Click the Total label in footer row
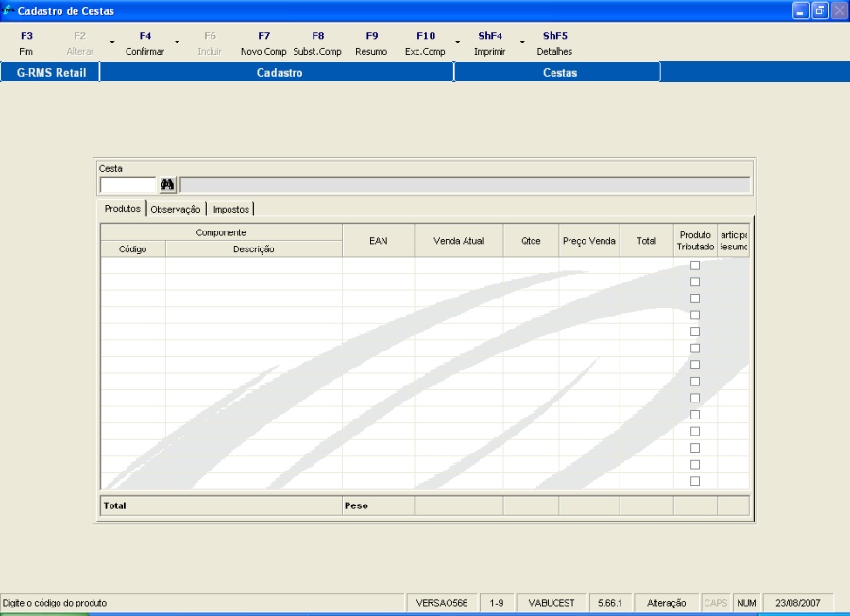The width and height of the screenshot is (850, 616). [x=114, y=505]
